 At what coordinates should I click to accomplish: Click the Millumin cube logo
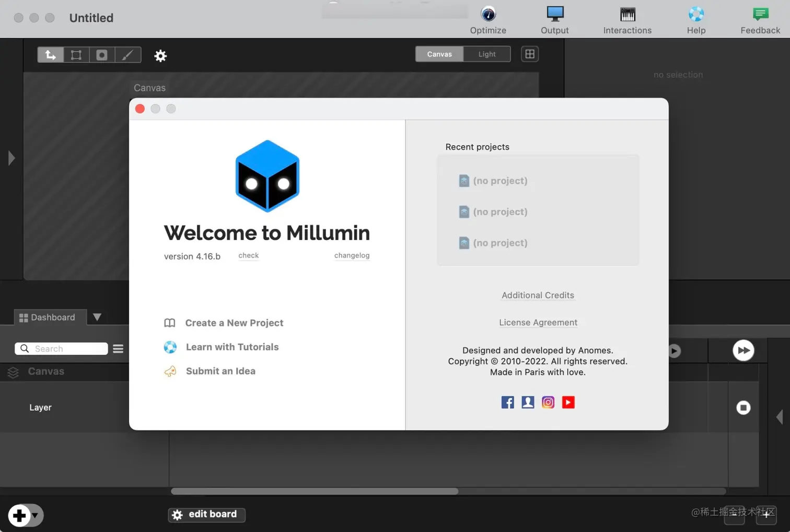point(267,176)
